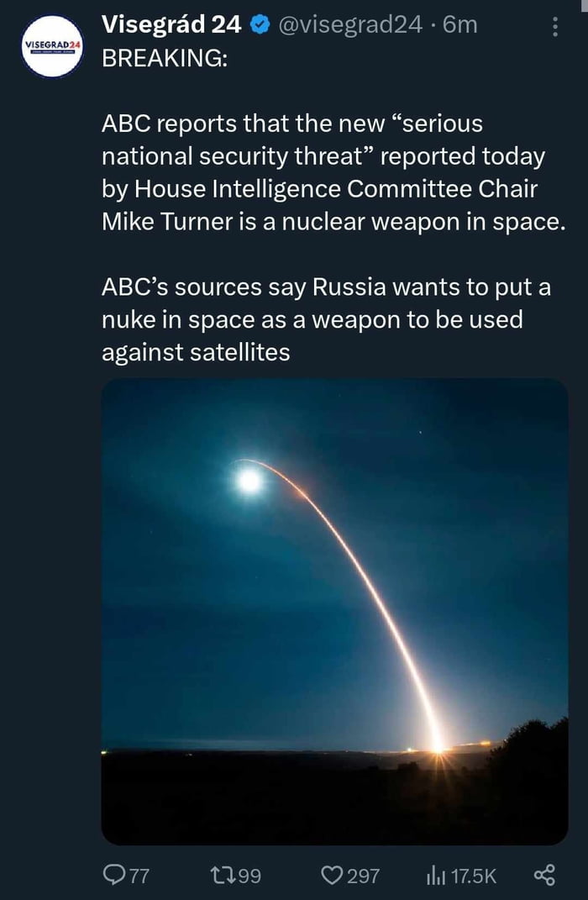This screenshot has height=900, width=588.
Task: Click the 77 replies count
Action: 139,876
